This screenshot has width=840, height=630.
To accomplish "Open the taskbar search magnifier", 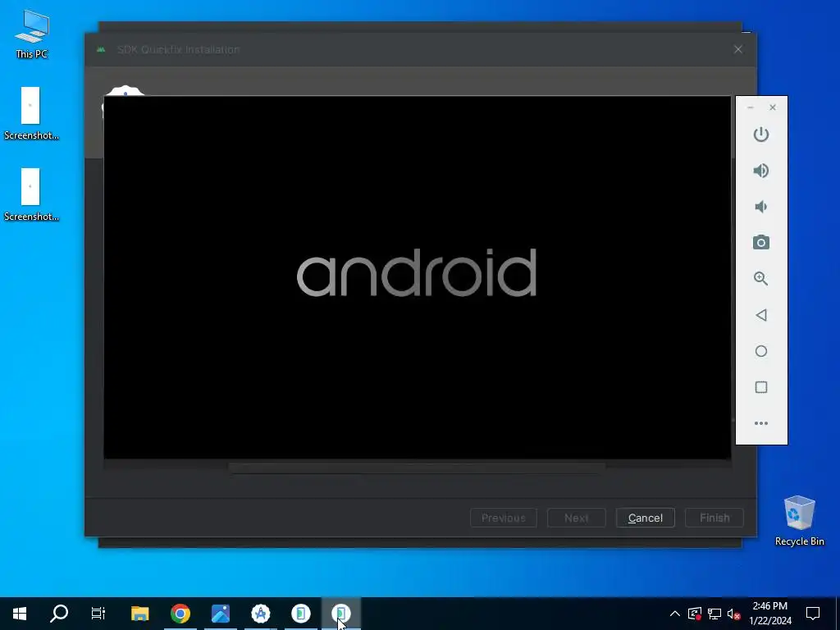I will [x=59, y=614].
